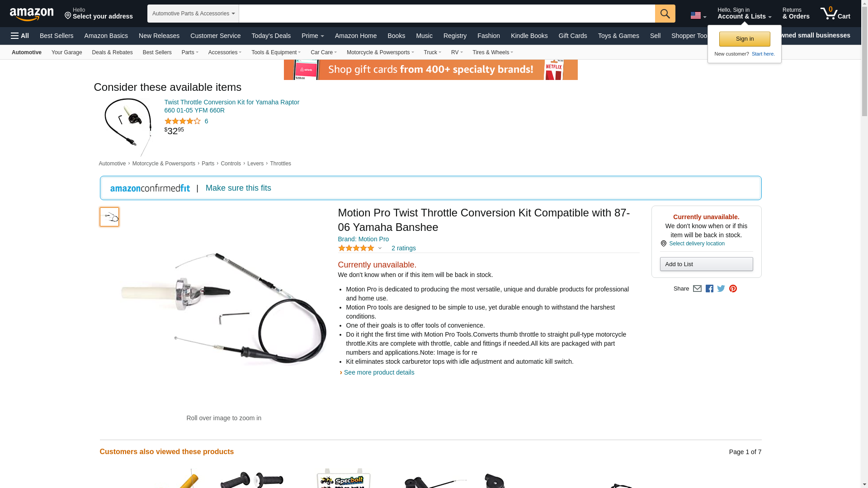The height and width of the screenshot is (488, 868).
Task: Share product on Facebook
Action: pos(709,289)
